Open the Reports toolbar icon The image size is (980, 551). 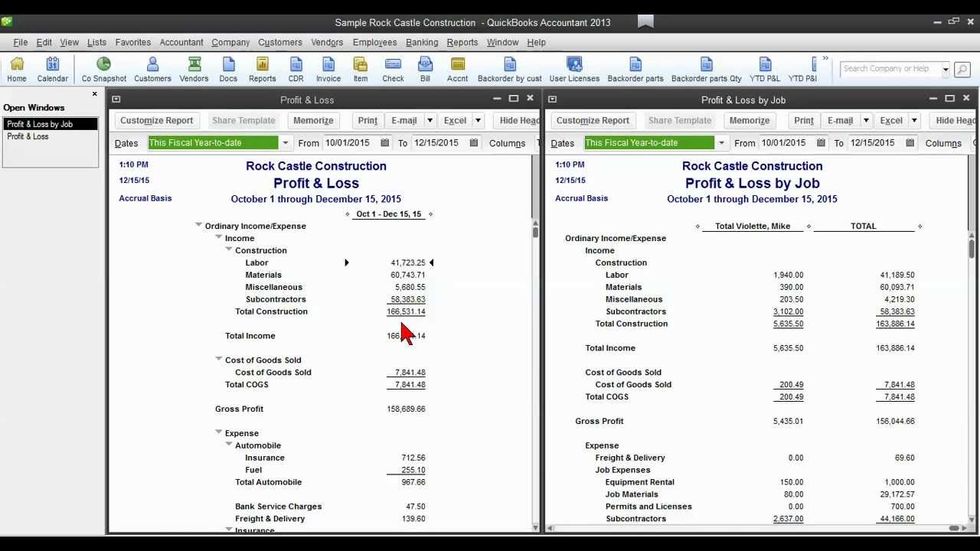pos(263,69)
